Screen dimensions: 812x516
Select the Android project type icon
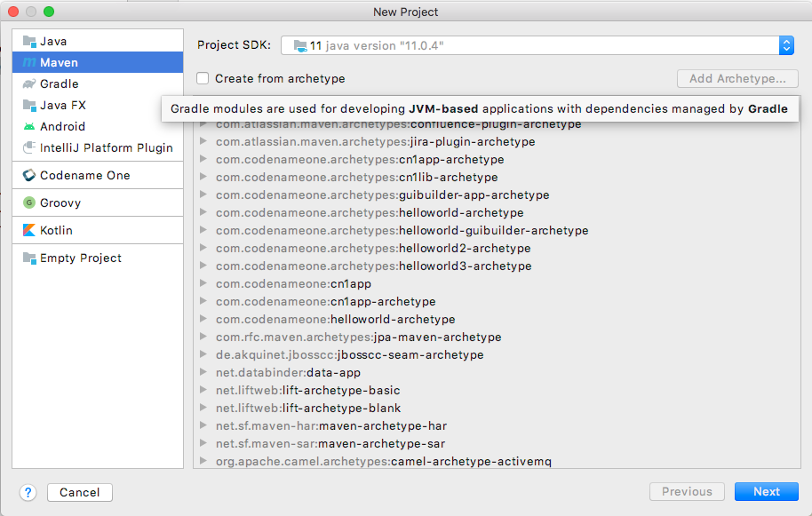click(x=31, y=126)
